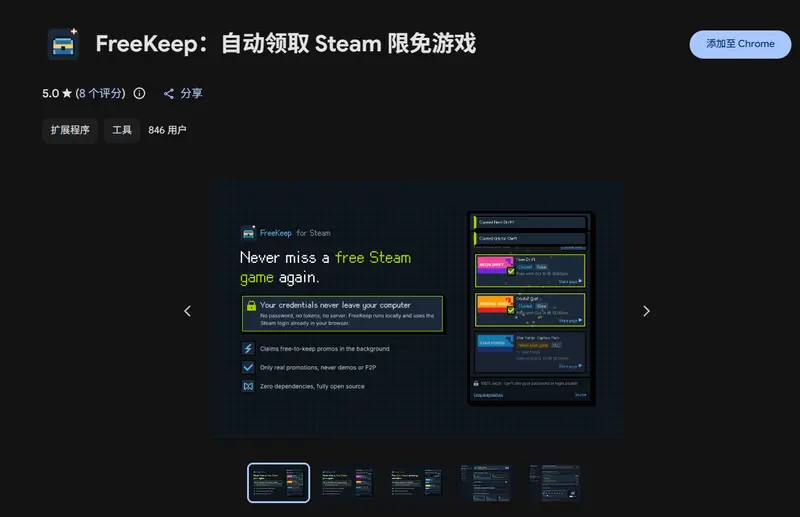Select the second screenshot thumbnail

pyautogui.click(x=347, y=483)
